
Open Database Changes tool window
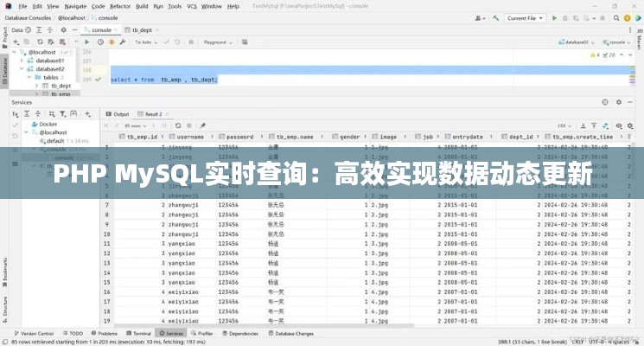click(290, 333)
